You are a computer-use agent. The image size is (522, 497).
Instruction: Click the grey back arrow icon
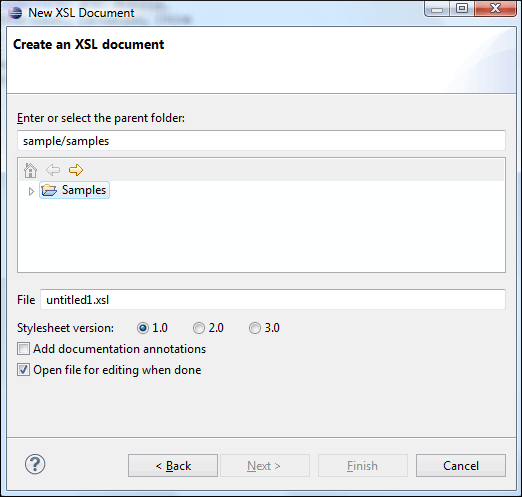(x=53, y=170)
